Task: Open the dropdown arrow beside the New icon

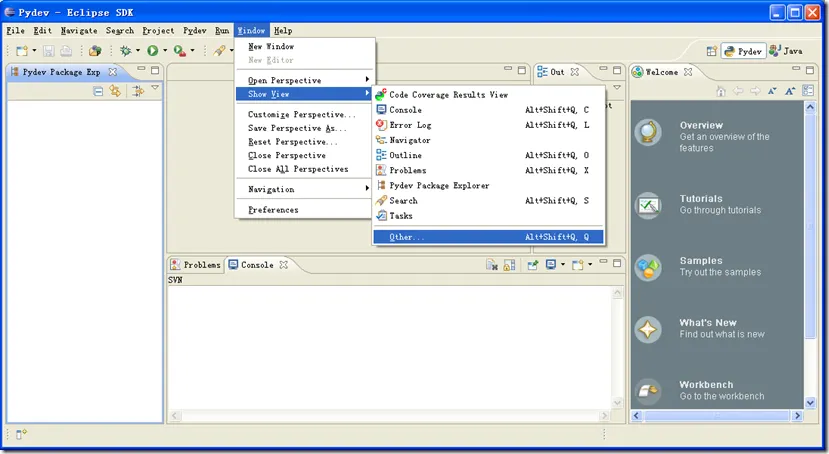Action: pos(34,51)
